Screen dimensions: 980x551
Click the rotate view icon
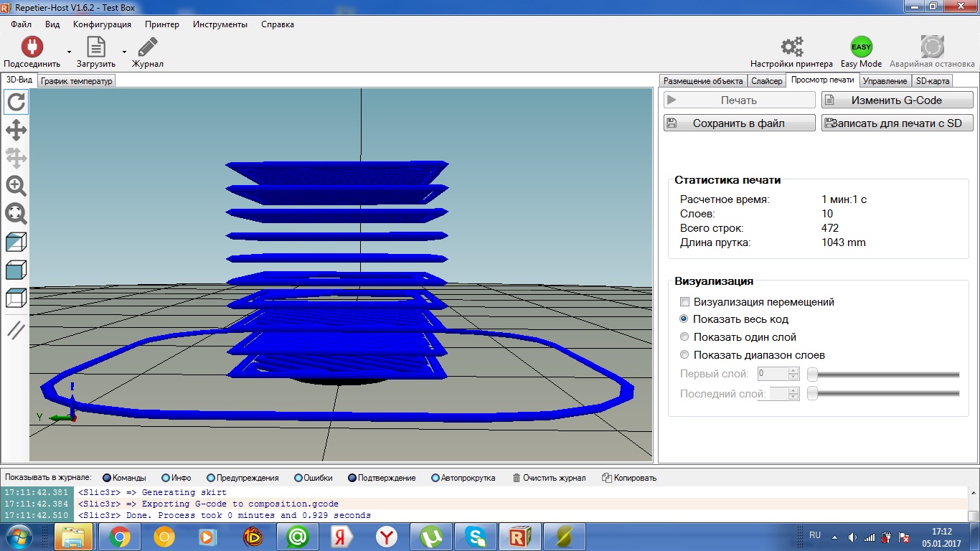click(x=16, y=102)
